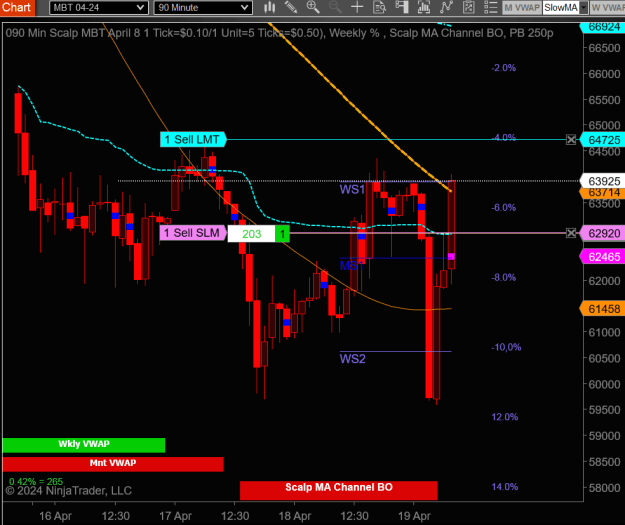The height and width of the screenshot is (525, 625).
Task: Open the Indicators line-graph icon
Action: click(446, 7)
